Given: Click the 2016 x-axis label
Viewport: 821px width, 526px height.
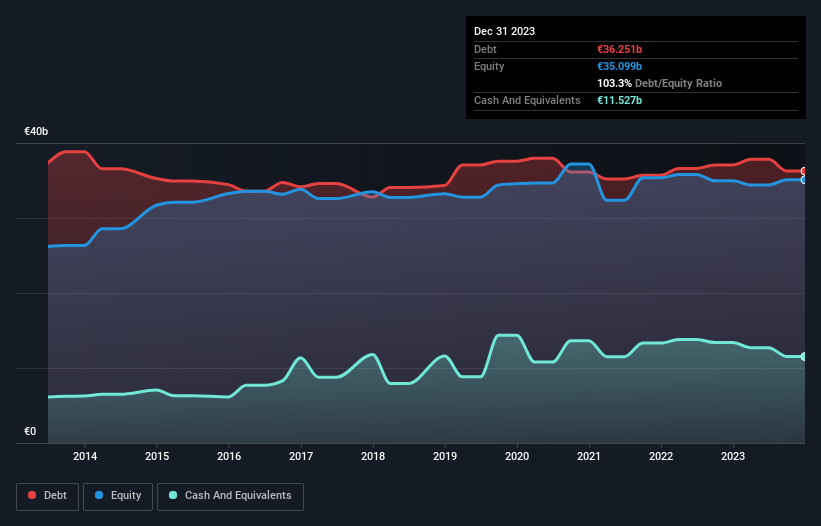Looking at the screenshot, I should (229, 456).
